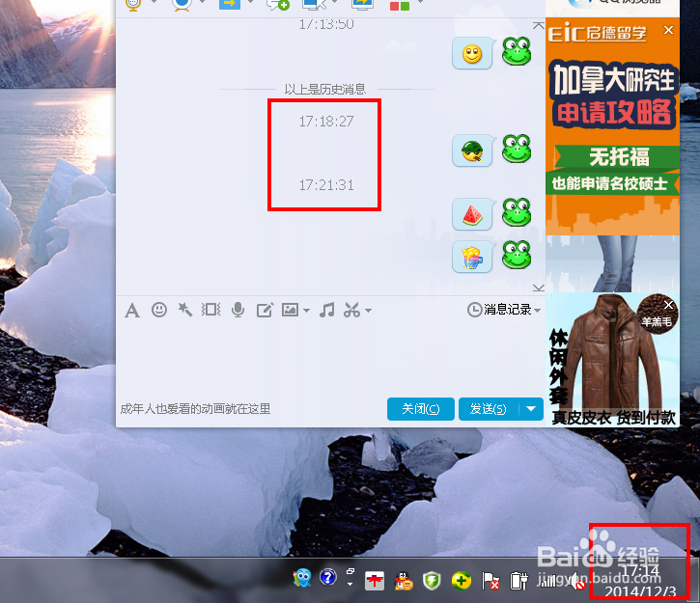Open the frog avatar beside the smiley message
Image resolution: width=700 pixels, height=603 pixels.
[x=517, y=51]
